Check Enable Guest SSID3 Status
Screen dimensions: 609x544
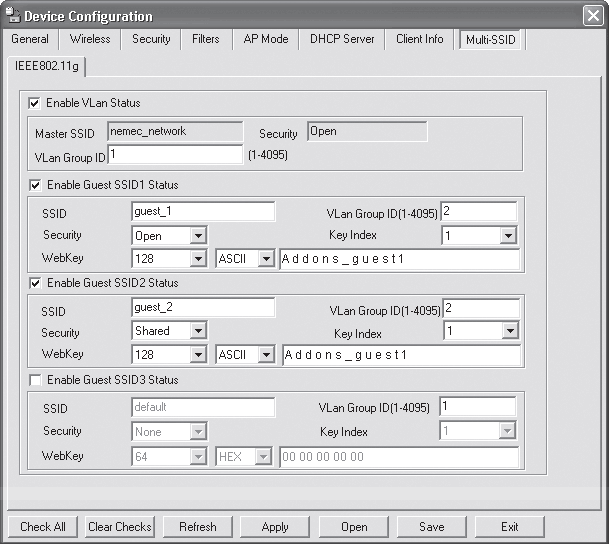coord(35,380)
